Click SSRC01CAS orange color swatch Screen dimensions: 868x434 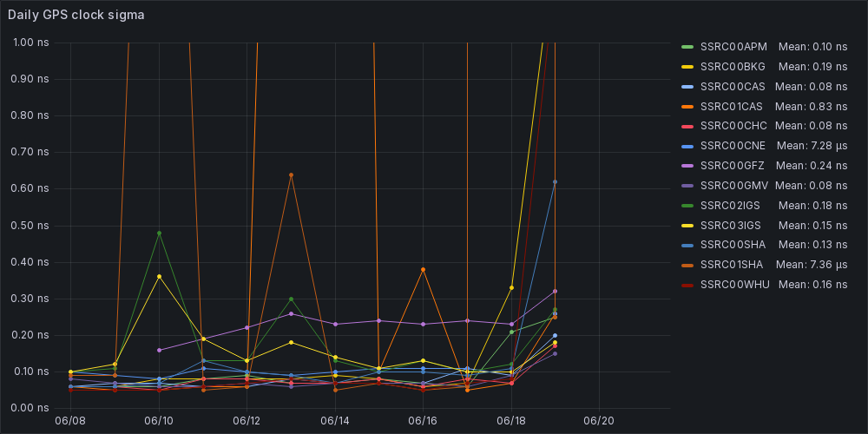pyautogui.click(x=687, y=106)
